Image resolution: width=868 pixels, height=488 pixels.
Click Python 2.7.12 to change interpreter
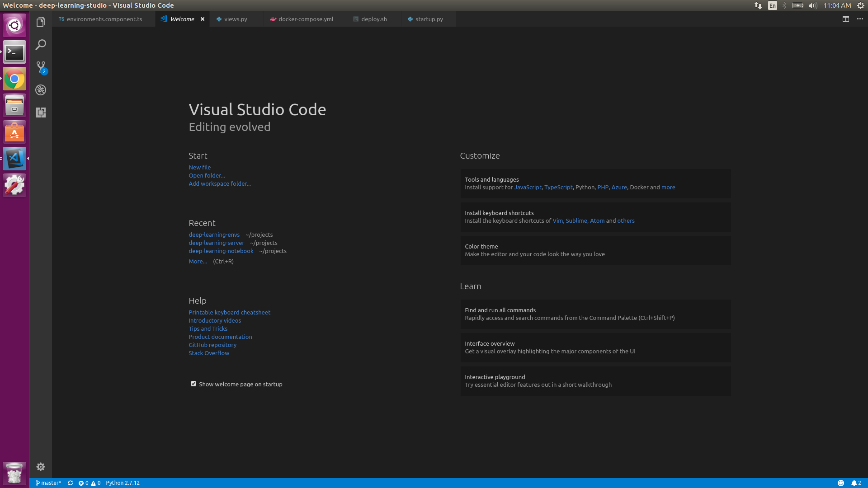[x=123, y=483]
